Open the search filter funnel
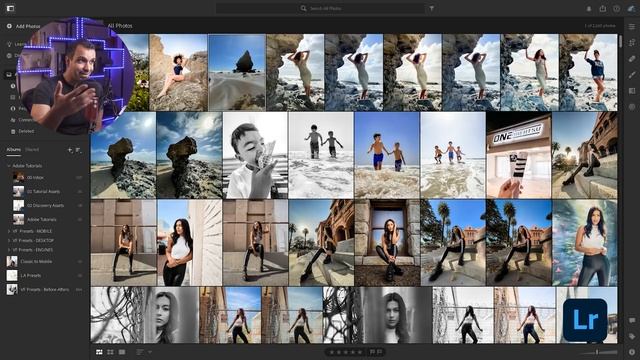 click(x=431, y=8)
